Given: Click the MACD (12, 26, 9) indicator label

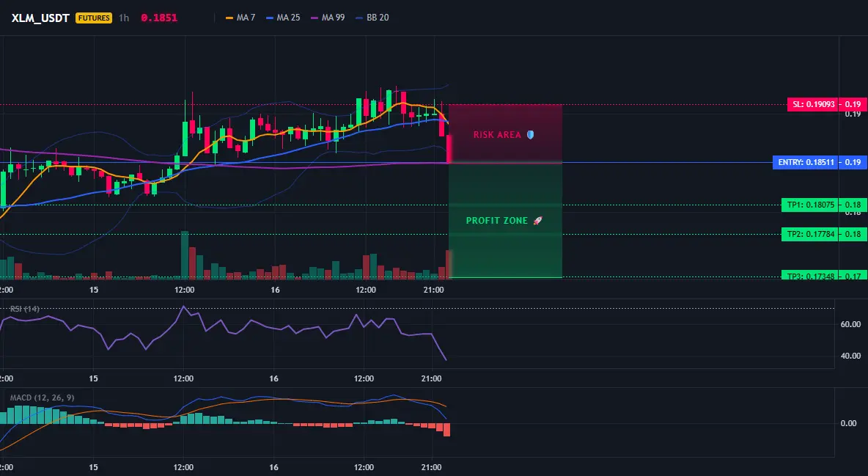Looking at the screenshot, I should point(42,398).
